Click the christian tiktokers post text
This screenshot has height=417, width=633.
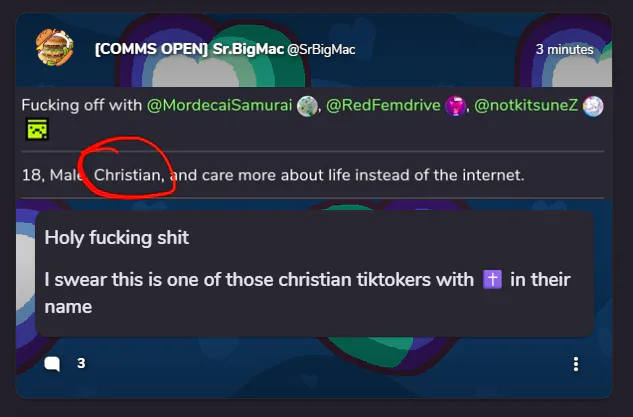click(307, 293)
